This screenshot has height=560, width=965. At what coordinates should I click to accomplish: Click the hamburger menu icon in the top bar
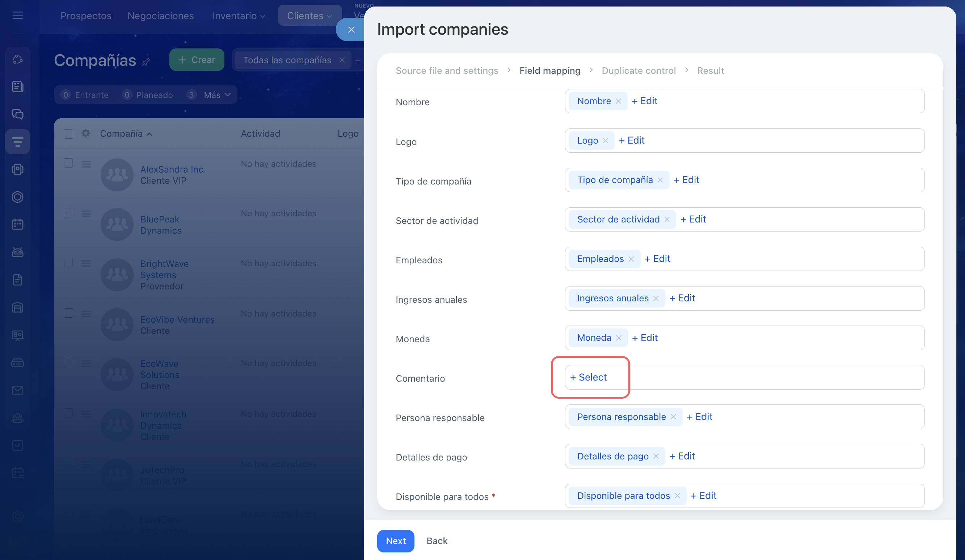click(18, 15)
